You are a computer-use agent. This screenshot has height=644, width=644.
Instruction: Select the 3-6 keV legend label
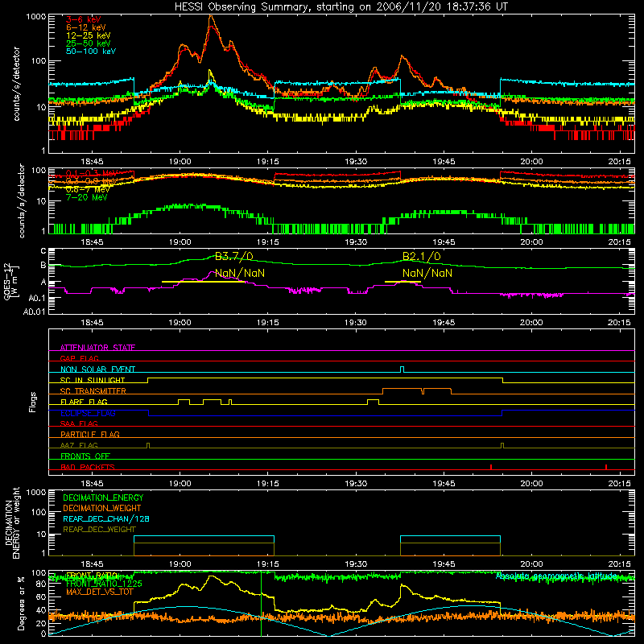tap(84, 19)
